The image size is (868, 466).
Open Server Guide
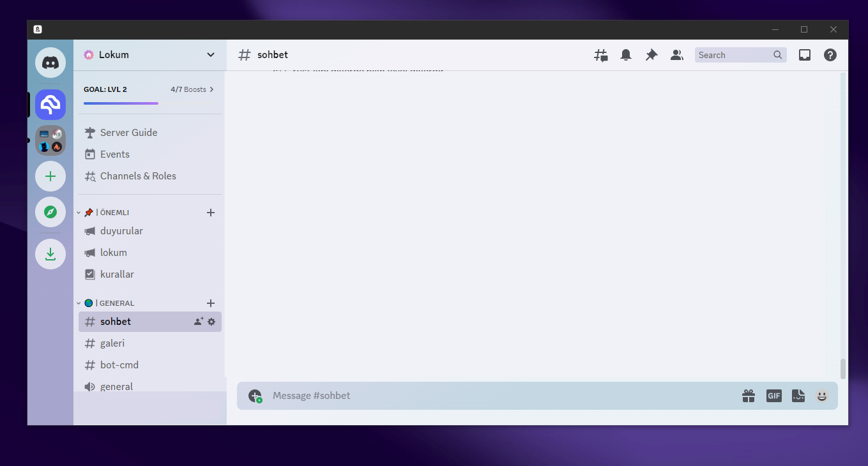click(x=150, y=133)
